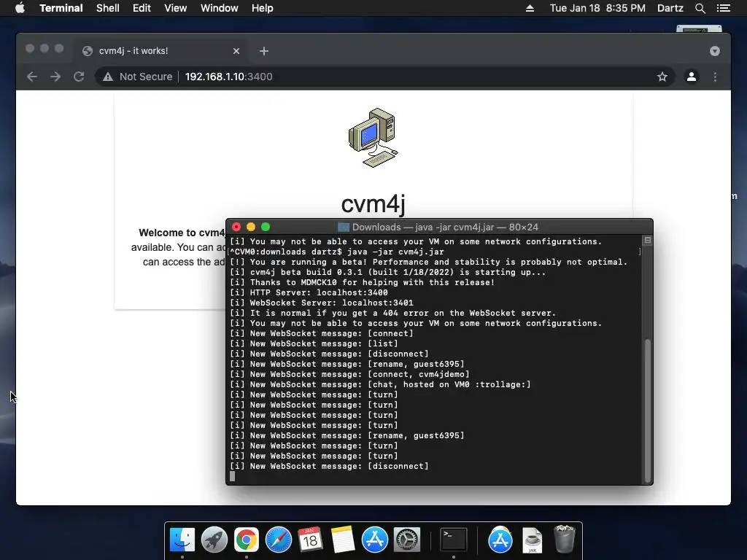
Task: Click the '[list]' WebSocket message line
Action: click(314, 344)
